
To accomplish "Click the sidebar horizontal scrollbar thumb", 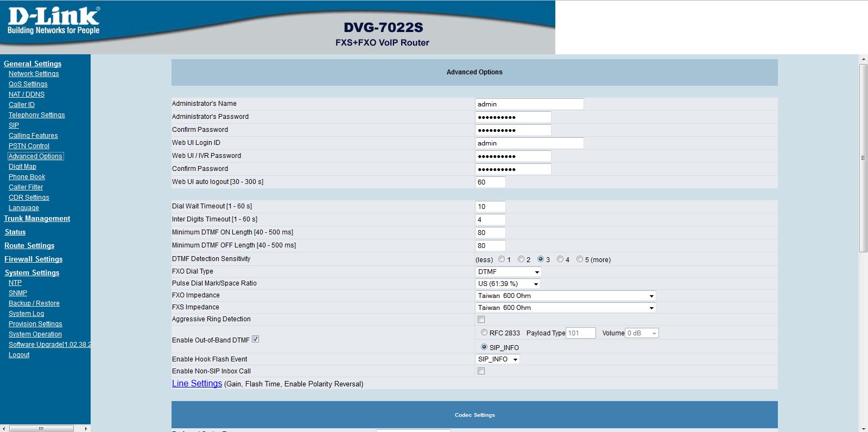I will [41, 428].
